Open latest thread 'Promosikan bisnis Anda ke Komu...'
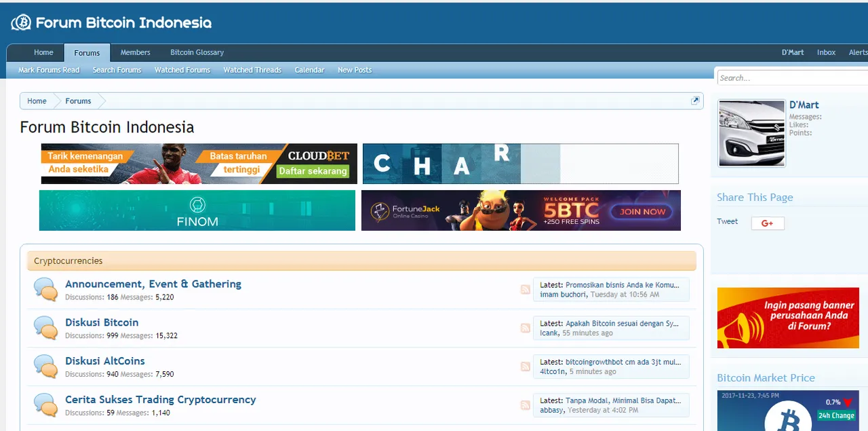 click(x=623, y=285)
